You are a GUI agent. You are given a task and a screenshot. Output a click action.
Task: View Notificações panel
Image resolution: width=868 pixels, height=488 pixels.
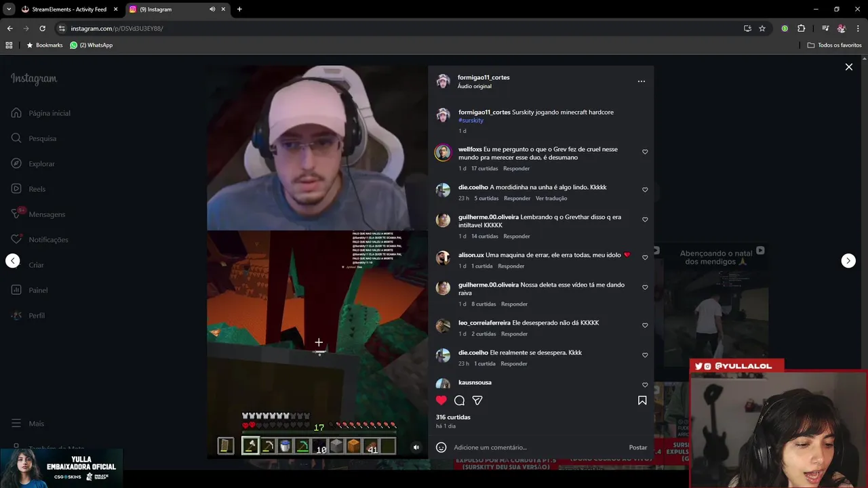[40, 239]
